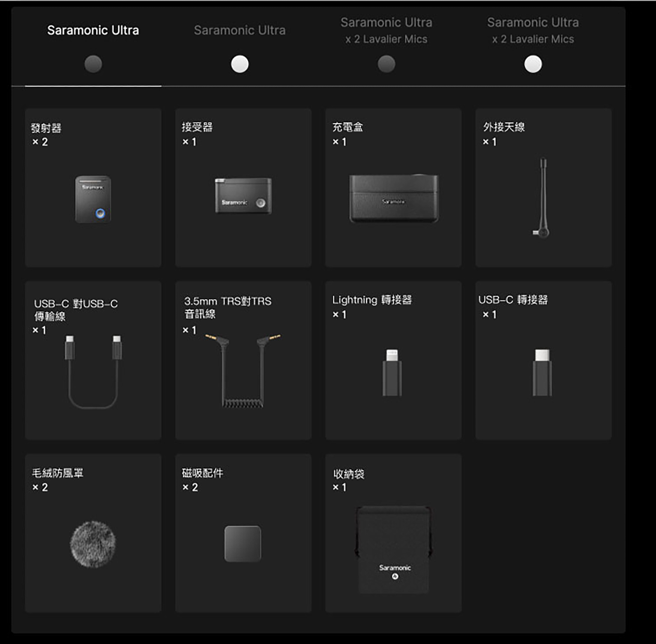
Task: Switch to the dimmed Saramonic Ultra tab without lavalier mics
Action: pos(240,30)
